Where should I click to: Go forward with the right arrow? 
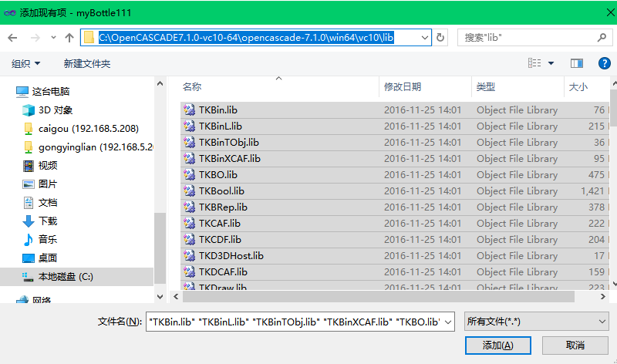point(35,38)
